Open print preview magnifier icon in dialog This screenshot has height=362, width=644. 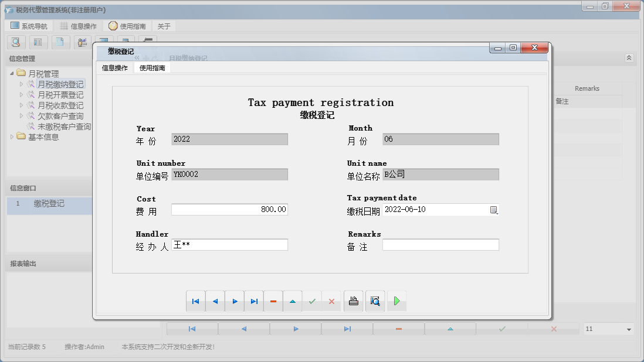point(375,301)
